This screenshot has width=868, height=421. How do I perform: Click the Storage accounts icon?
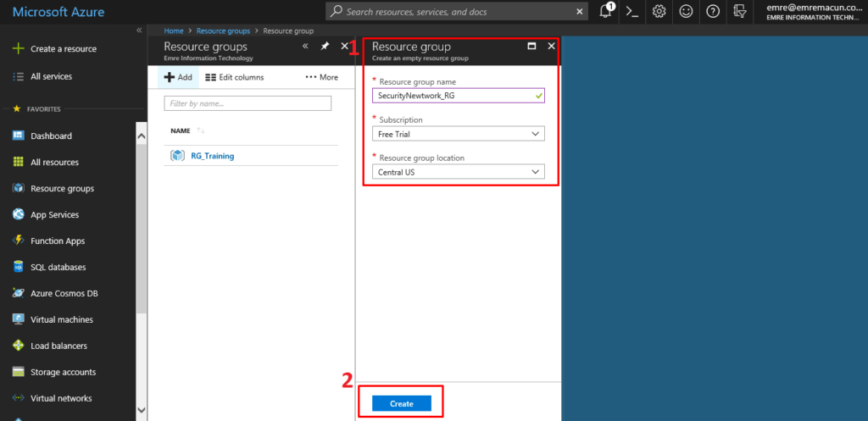pyautogui.click(x=19, y=372)
